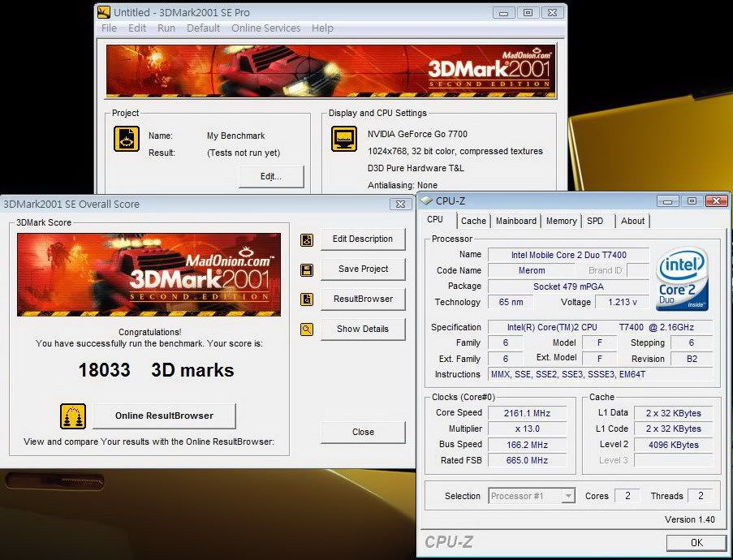Click the Intel Core 2 Duo logo
The height and width of the screenshot is (560, 733).
[x=683, y=279]
